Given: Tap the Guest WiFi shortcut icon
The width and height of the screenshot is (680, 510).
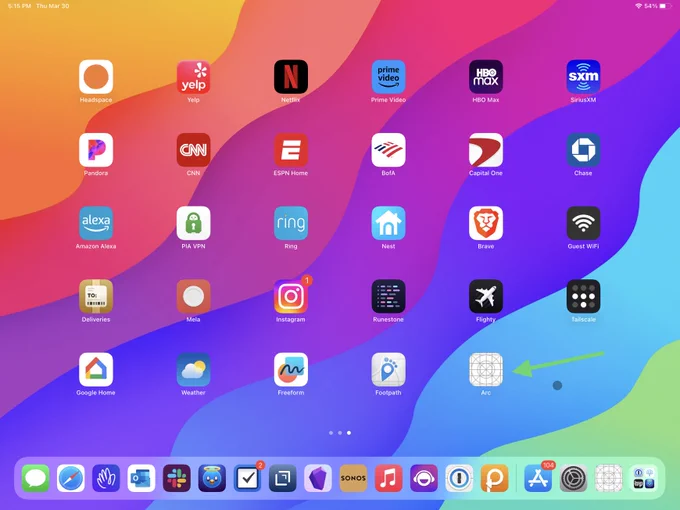Looking at the screenshot, I should 583,223.
